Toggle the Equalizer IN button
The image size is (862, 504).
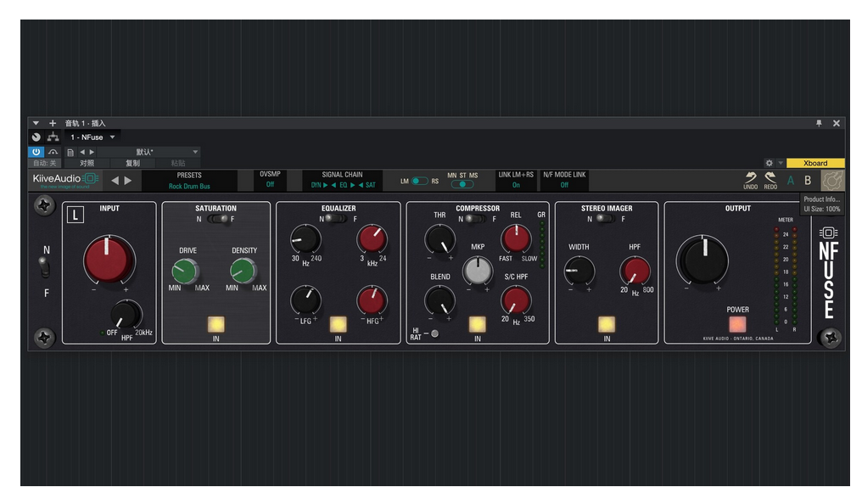[x=338, y=324]
